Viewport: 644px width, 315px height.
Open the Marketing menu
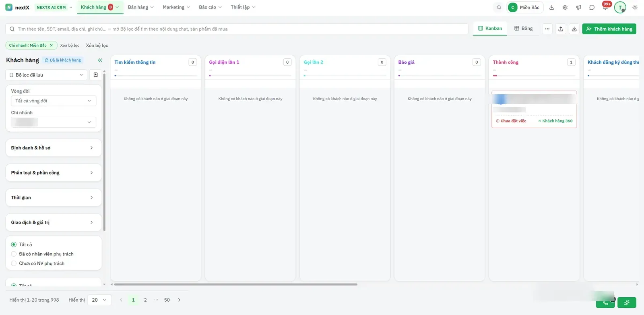click(x=176, y=7)
